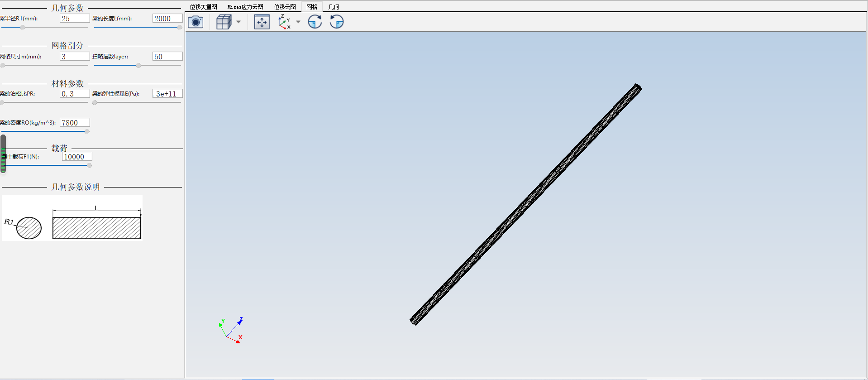The width and height of the screenshot is (868, 380).
Task: Switch to the 位移云图 tab
Action: [285, 7]
